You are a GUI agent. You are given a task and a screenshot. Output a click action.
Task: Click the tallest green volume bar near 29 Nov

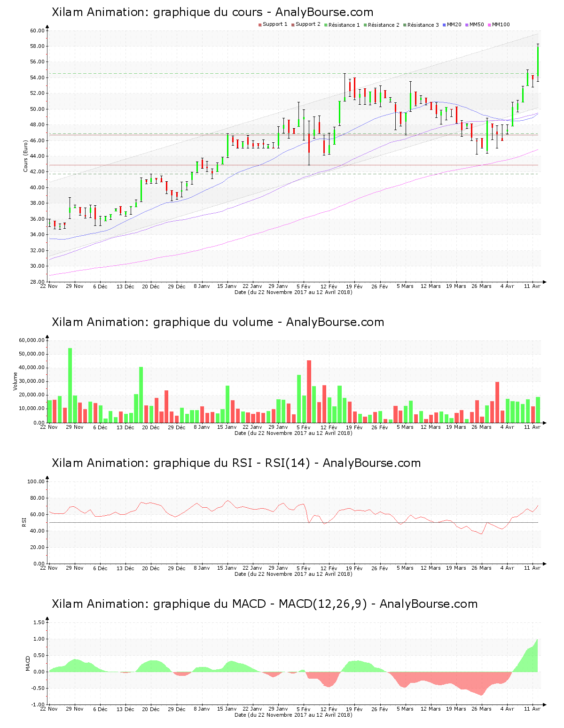click(x=70, y=385)
